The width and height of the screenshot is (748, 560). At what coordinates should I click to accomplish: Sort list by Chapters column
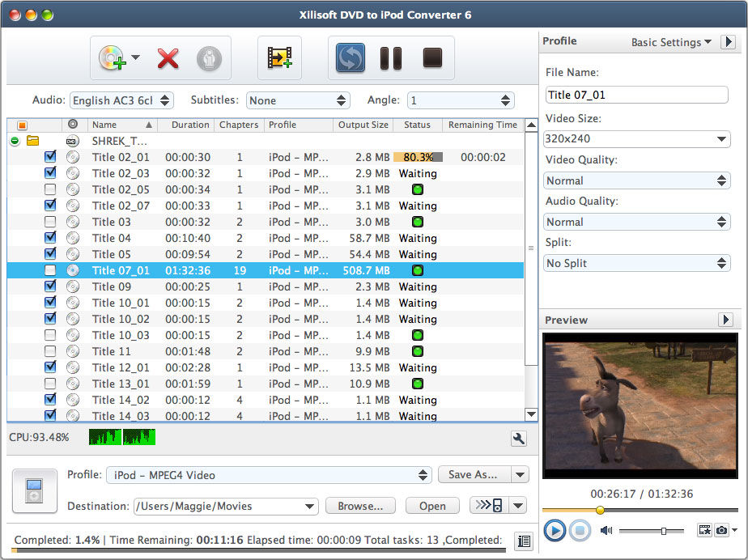click(239, 125)
